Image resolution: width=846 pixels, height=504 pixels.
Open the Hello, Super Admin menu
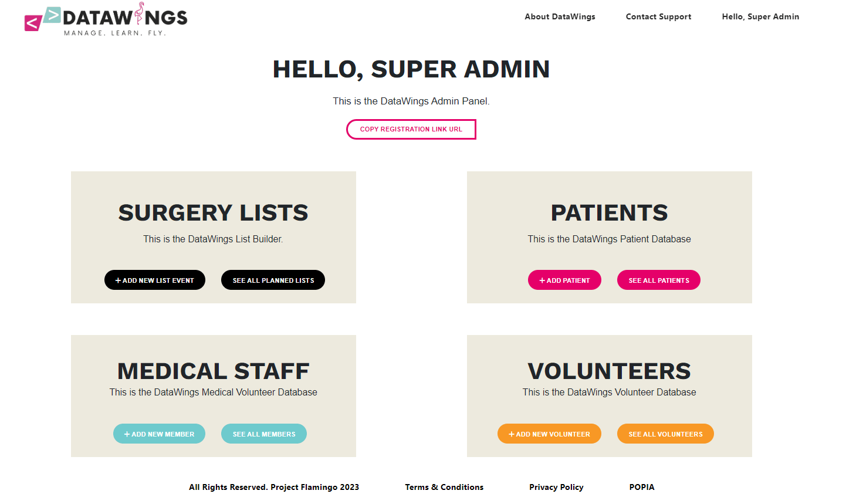tap(760, 16)
